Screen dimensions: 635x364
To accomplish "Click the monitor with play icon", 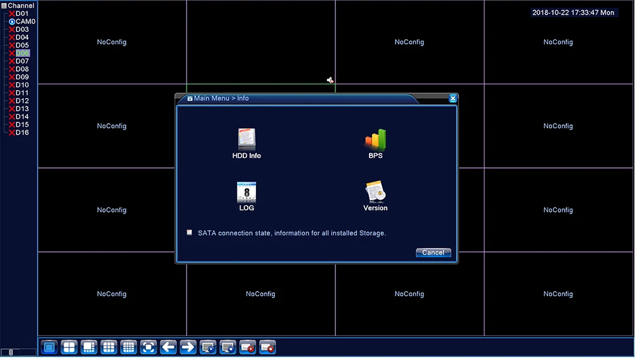I will point(208,347).
